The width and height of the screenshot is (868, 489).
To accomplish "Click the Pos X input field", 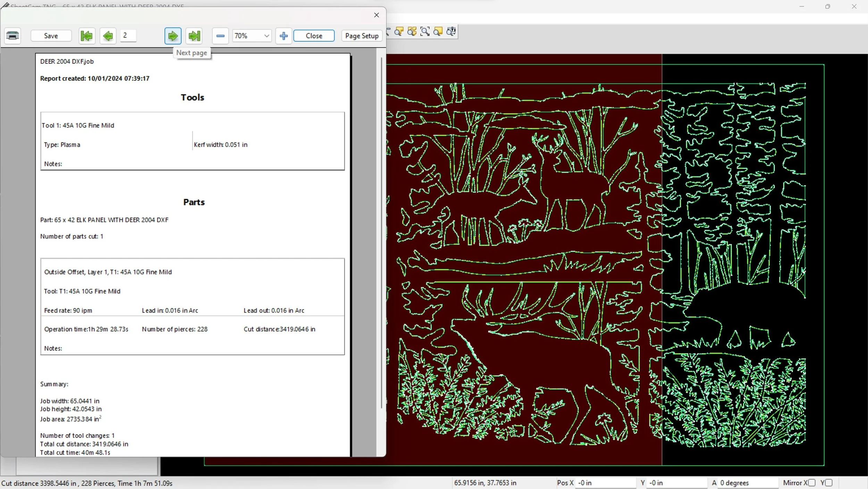I will click(606, 483).
